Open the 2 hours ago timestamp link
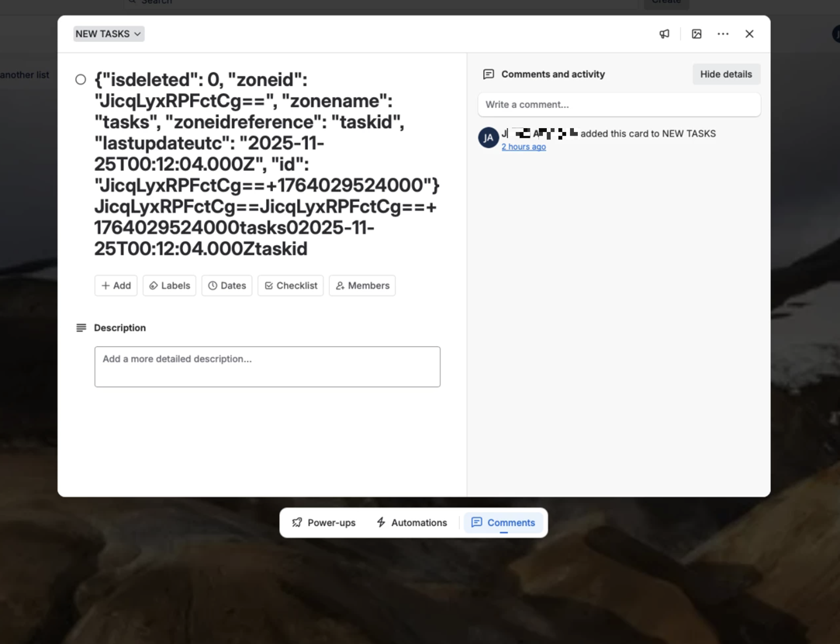Viewport: 840px width, 644px height. [x=524, y=147]
